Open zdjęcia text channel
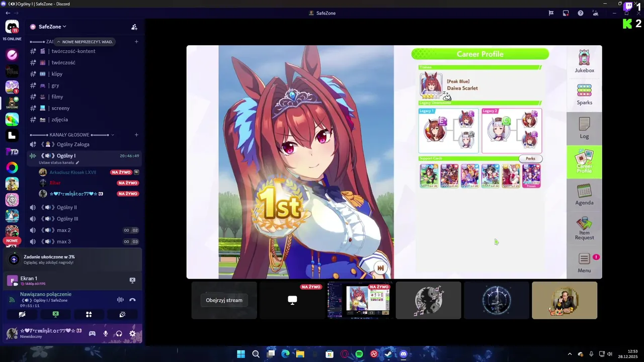Image resolution: width=644 pixels, height=362 pixels. (x=84, y=120)
